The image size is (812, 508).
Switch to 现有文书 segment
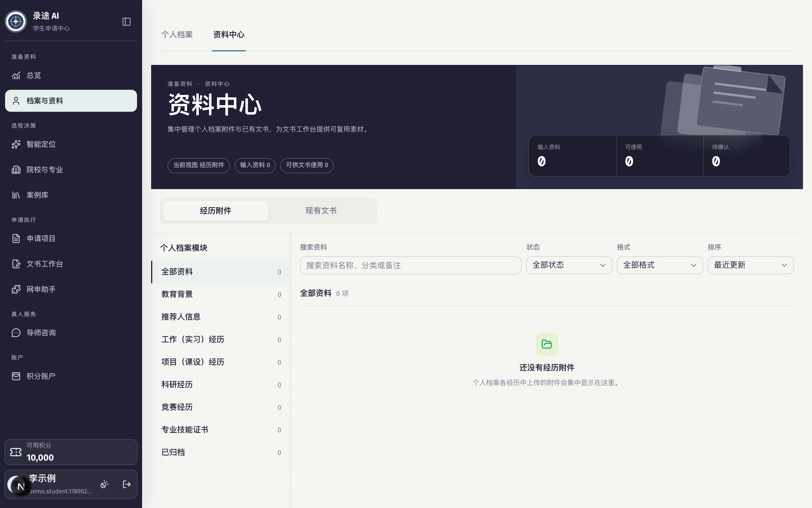point(321,211)
